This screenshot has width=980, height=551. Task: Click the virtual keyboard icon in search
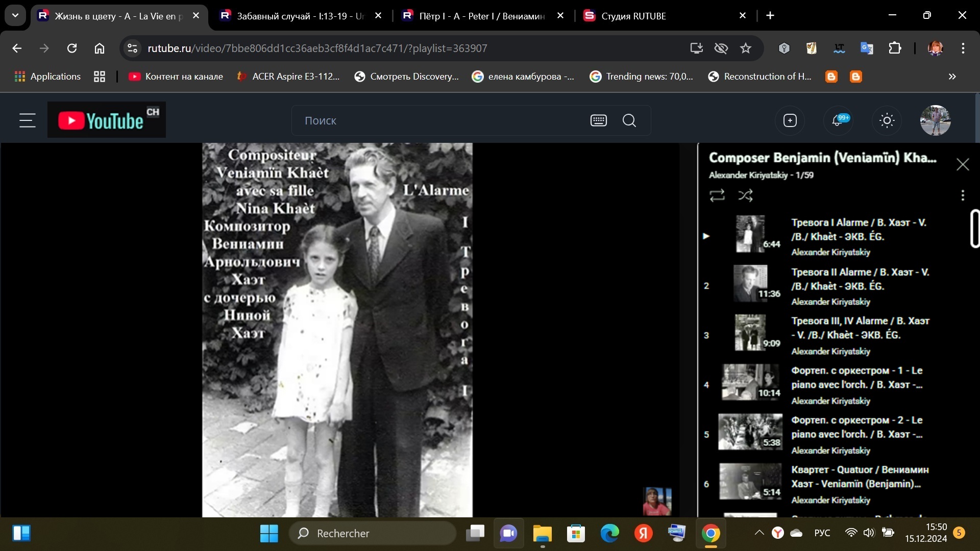(598, 120)
